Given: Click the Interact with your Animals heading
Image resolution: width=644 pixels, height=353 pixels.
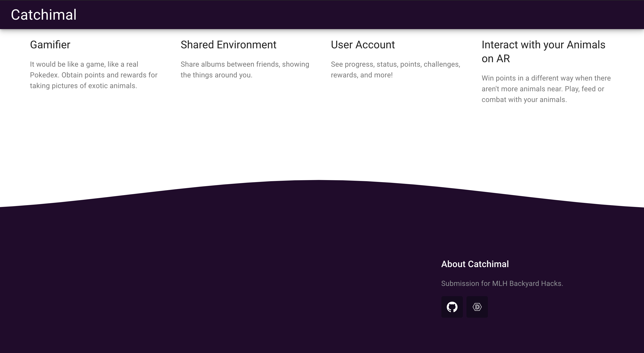Looking at the screenshot, I should click(x=543, y=45).
